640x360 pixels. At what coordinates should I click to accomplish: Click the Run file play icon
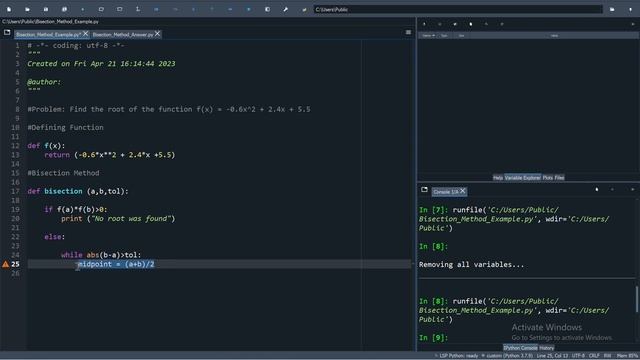(x=82, y=9)
